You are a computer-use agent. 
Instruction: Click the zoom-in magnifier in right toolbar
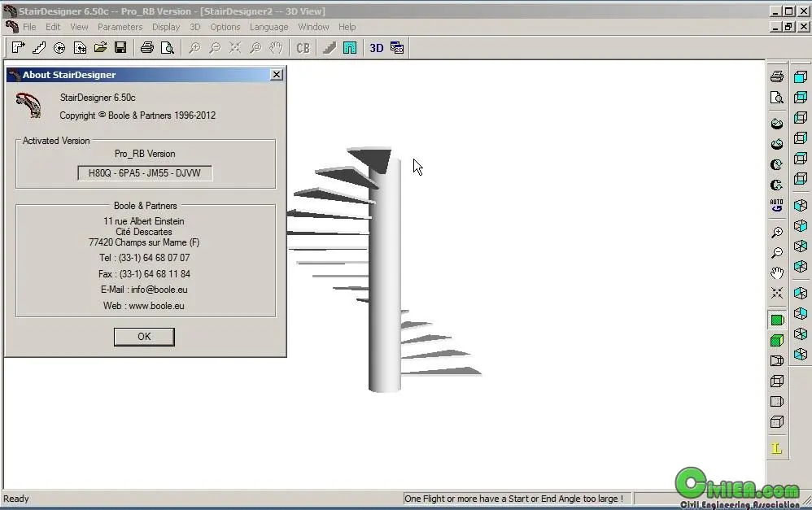point(777,233)
